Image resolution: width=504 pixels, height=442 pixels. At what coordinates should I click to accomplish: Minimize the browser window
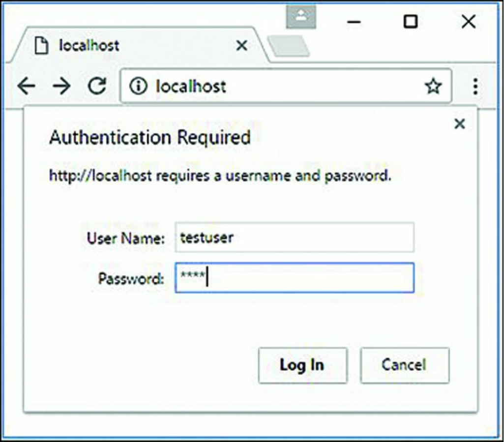354,22
